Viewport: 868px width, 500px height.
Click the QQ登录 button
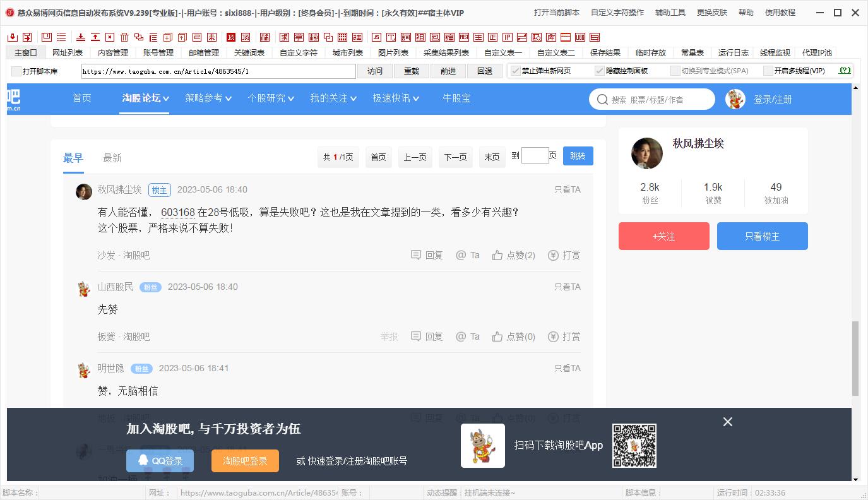pos(160,461)
